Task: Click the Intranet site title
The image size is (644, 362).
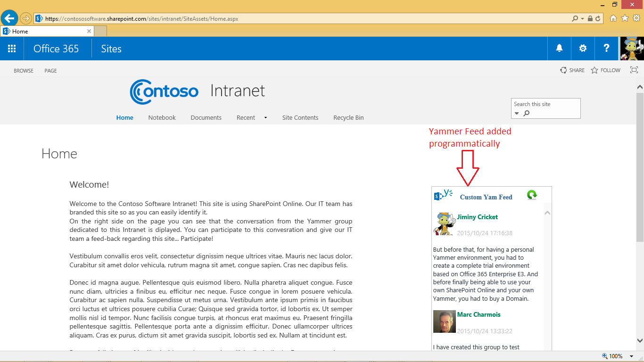Action: click(x=238, y=90)
